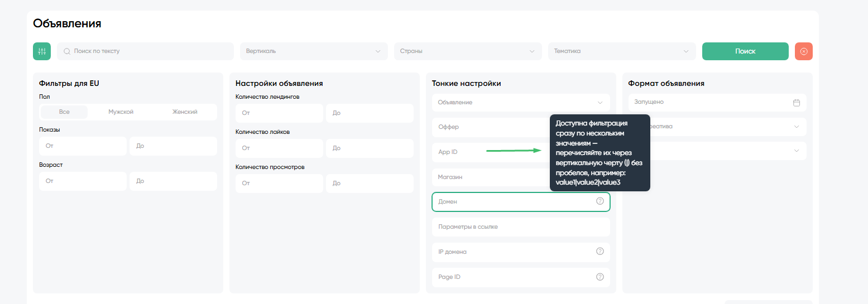Click the green filter settings icon
Screen dimensions: 868x304
coord(42,51)
